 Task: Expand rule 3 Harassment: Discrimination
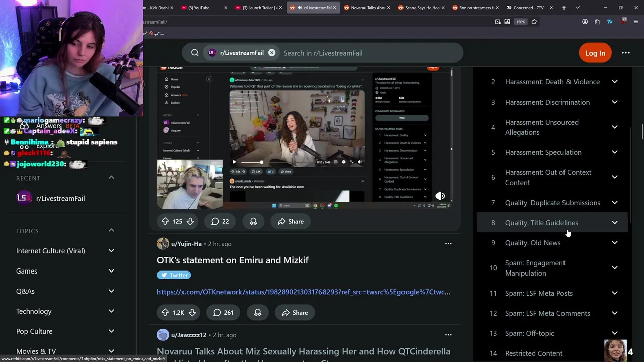coord(552,102)
